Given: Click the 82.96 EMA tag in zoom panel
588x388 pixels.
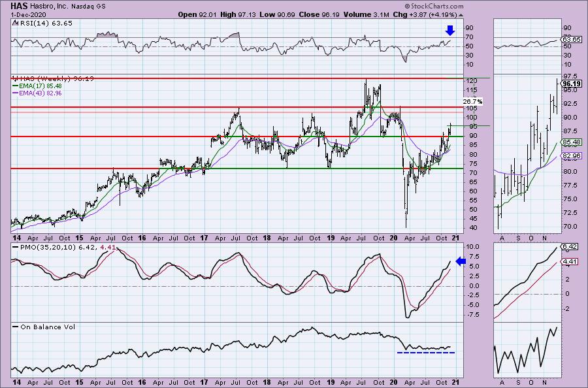Looking at the screenshot, I should (572, 155).
